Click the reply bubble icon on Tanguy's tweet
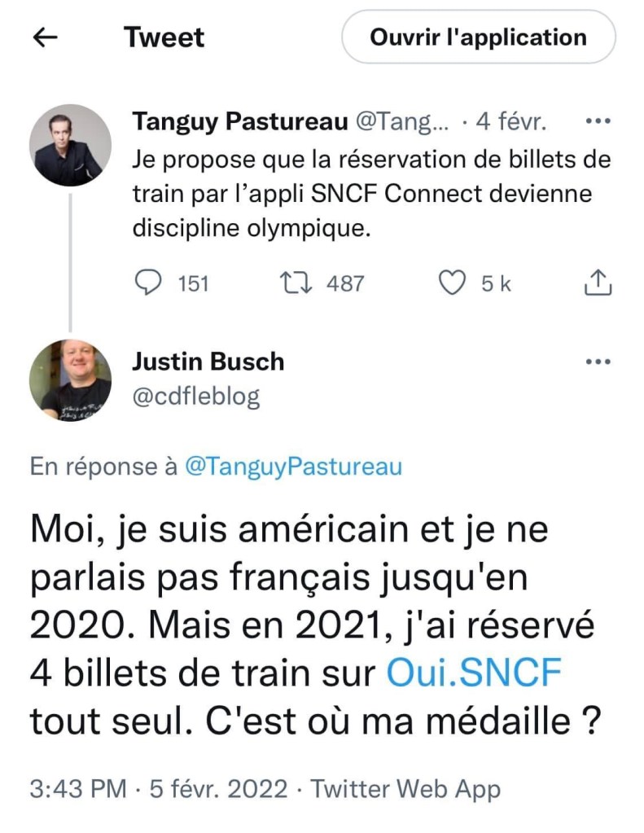Screen dimensions: 644x833 click(x=147, y=282)
